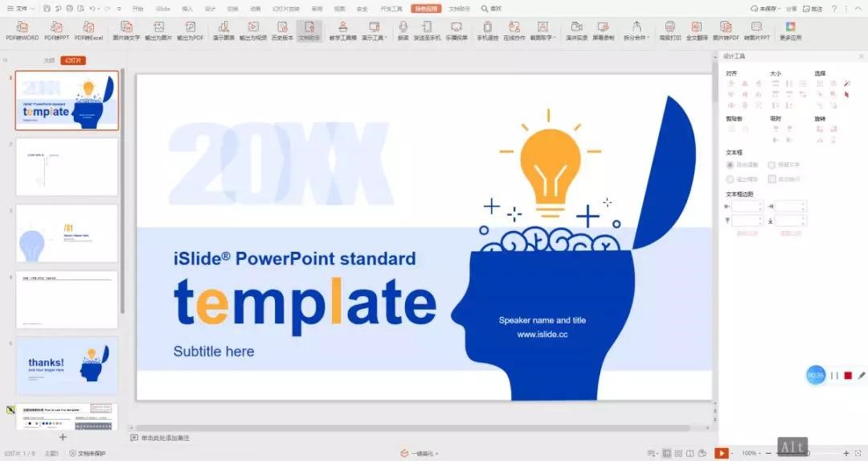Click the top-right text box margin input
The image size is (868, 461).
(790, 206)
